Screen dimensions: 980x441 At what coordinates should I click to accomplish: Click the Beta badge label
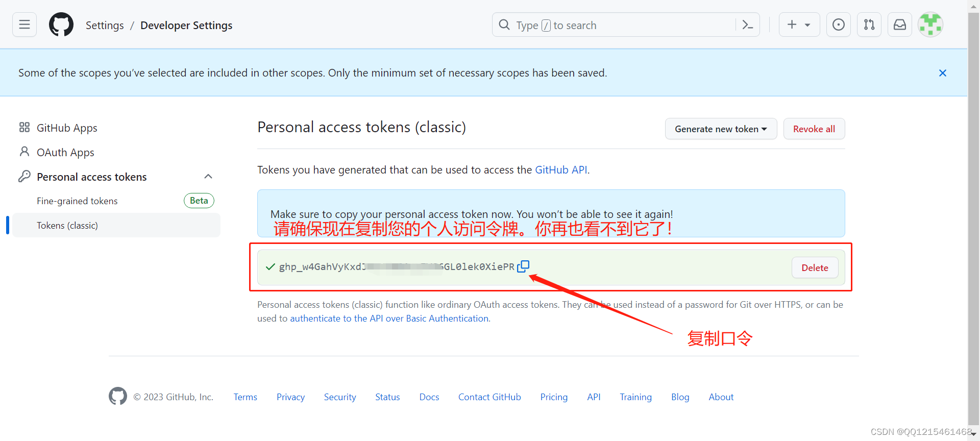199,201
